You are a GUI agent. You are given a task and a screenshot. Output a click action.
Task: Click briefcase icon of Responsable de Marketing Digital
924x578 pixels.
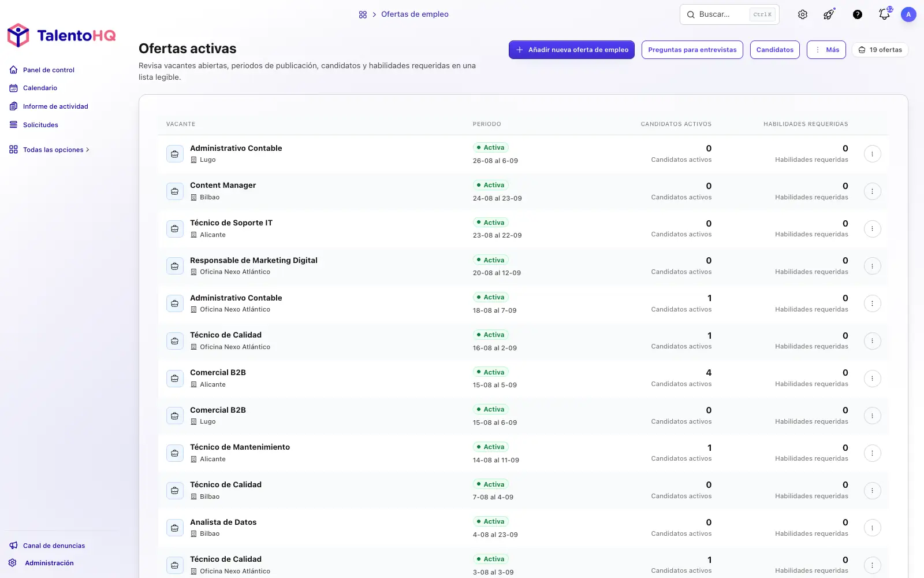pyautogui.click(x=175, y=266)
